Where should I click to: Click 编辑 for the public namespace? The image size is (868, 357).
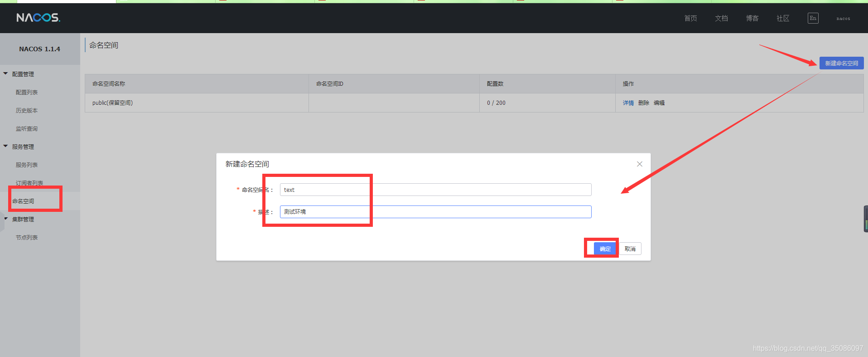click(x=659, y=103)
